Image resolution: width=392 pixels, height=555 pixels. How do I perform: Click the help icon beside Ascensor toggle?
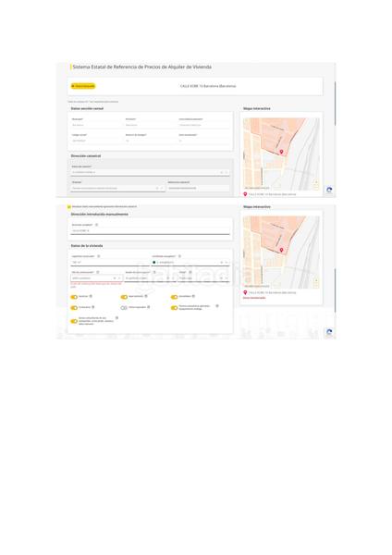coord(91,296)
